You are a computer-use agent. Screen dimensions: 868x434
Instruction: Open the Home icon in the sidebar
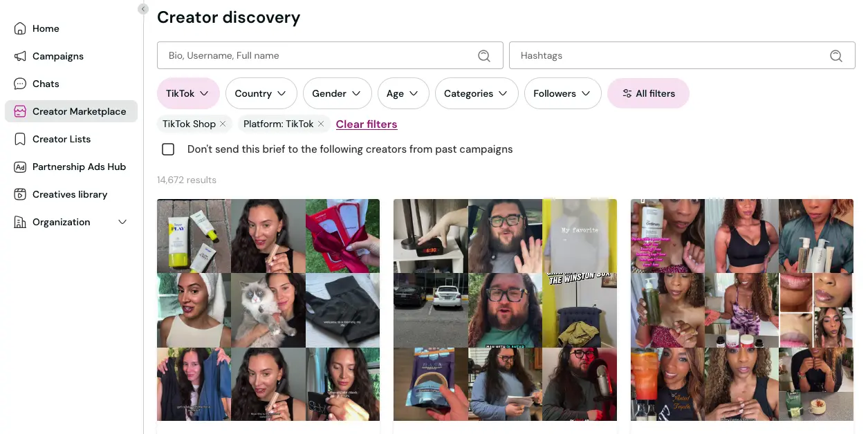click(x=19, y=28)
